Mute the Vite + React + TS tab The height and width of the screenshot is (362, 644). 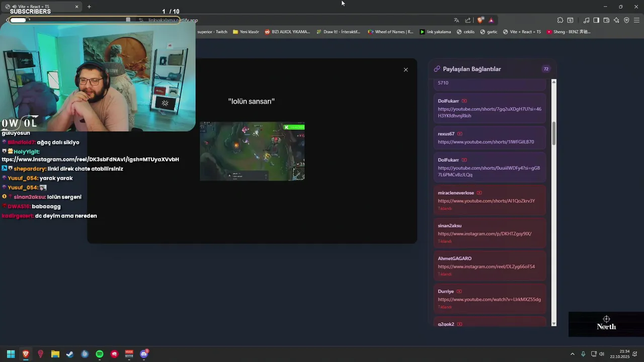[14, 7]
